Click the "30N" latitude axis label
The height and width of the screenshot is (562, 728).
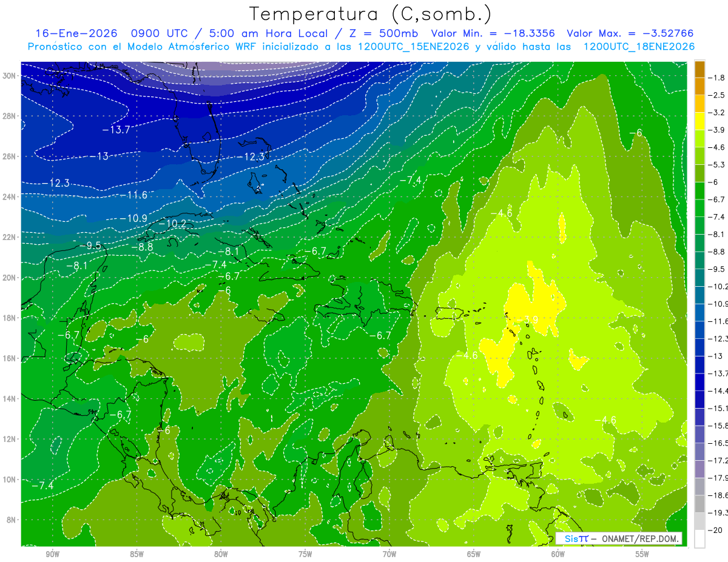[9, 75]
